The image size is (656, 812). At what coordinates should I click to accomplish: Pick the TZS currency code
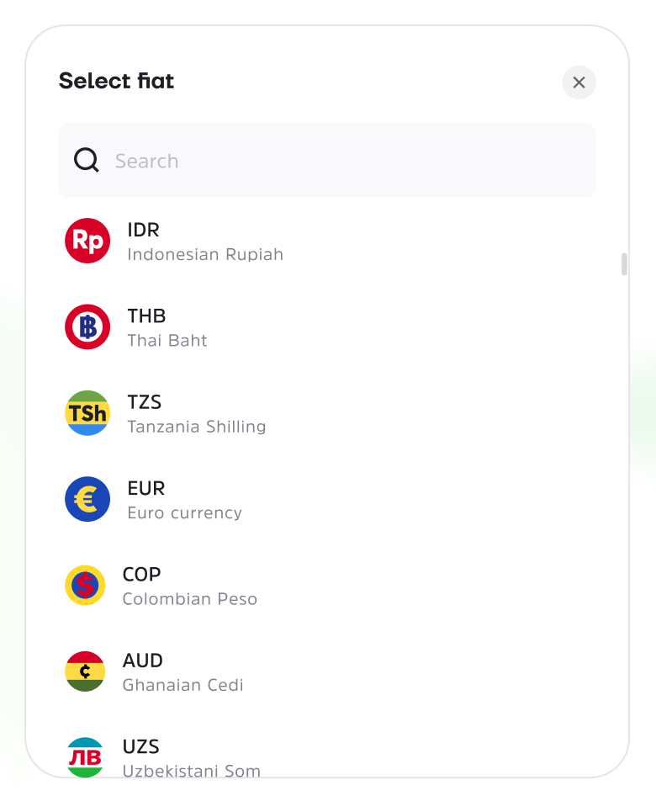click(145, 402)
